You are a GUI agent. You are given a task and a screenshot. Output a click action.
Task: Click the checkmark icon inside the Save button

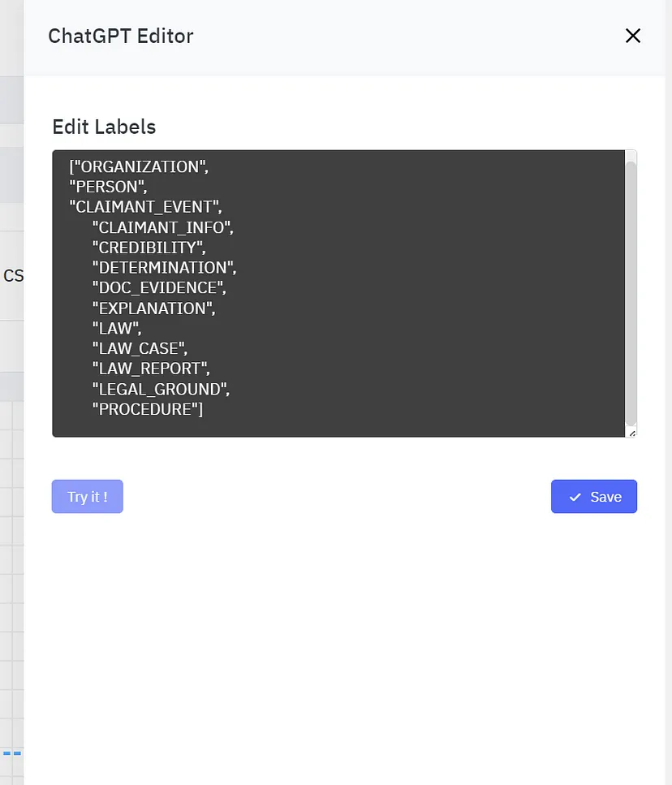575,496
